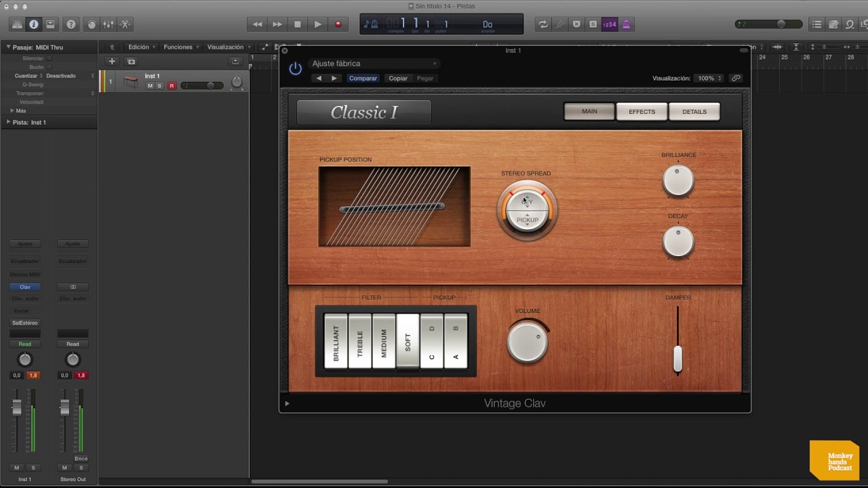Open the Cuantizar Desactivado dropdown
Image resolution: width=868 pixels, height=488 pixels.
pos(70,76)
